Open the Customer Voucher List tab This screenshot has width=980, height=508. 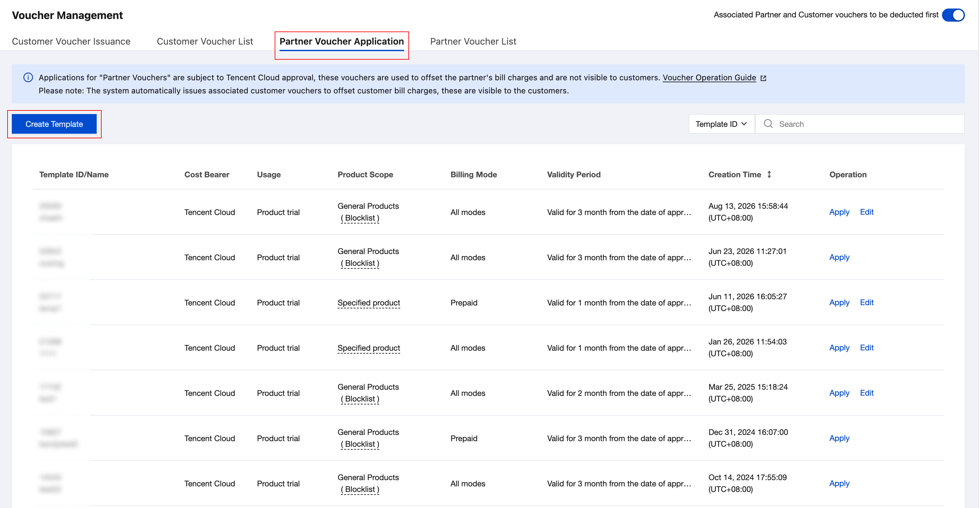[x=205, y=41]
